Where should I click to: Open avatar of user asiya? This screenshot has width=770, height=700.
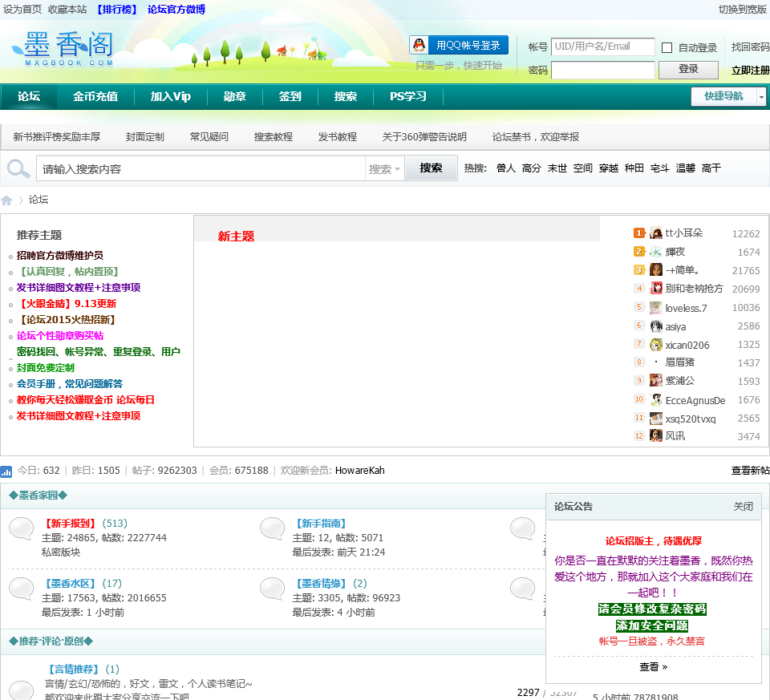click(656, 326)
